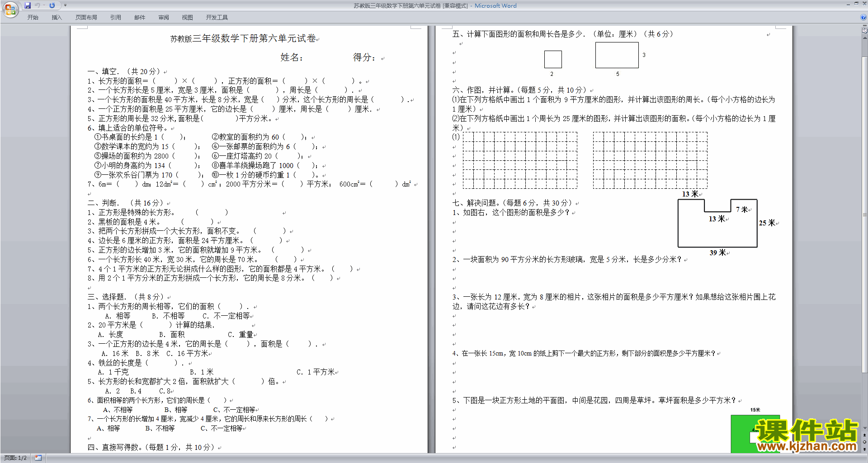
Task: Click the first dashed grid labeled (1)
Action: coord(520,160)
